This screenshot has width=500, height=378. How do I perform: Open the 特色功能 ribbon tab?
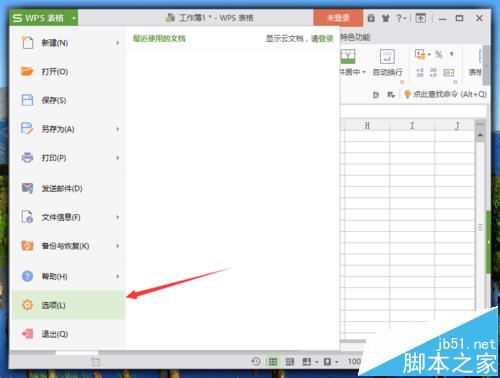pos(355,37)
